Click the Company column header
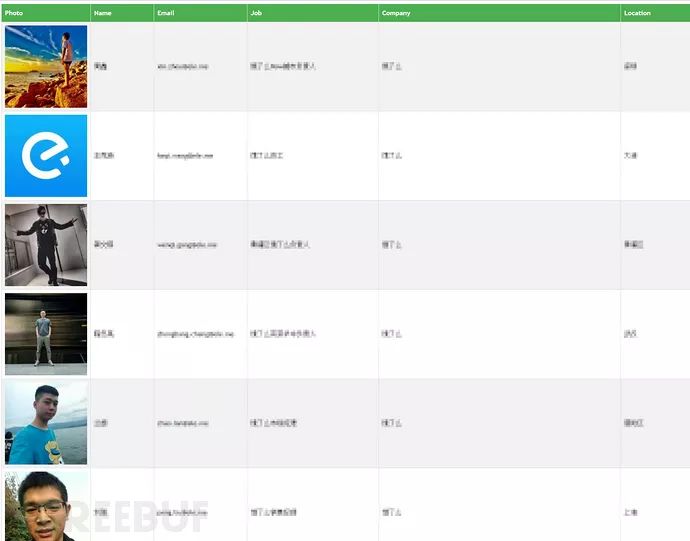The height and width of the screenshot is (541, 690). pyautogui.click(x=499, y=13)
